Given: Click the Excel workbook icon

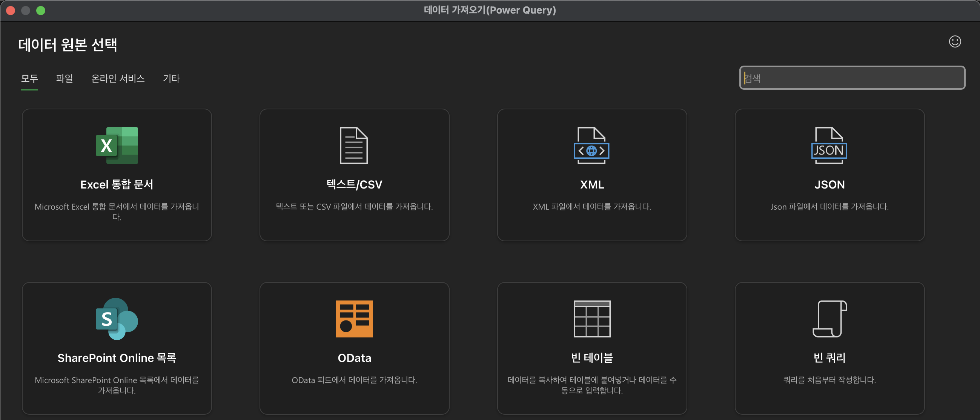Looking at the screenshot, I should pos(117,146).
